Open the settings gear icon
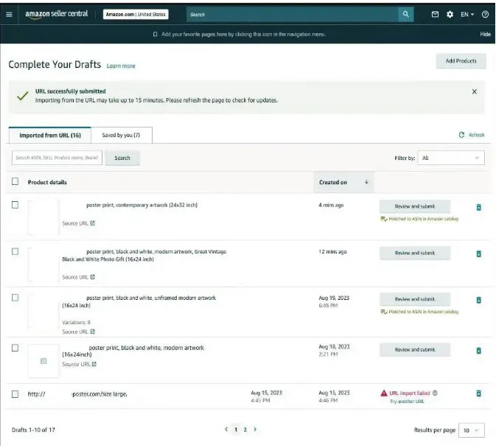Screen dimensions: 496x448 click(x=450, y=14)
